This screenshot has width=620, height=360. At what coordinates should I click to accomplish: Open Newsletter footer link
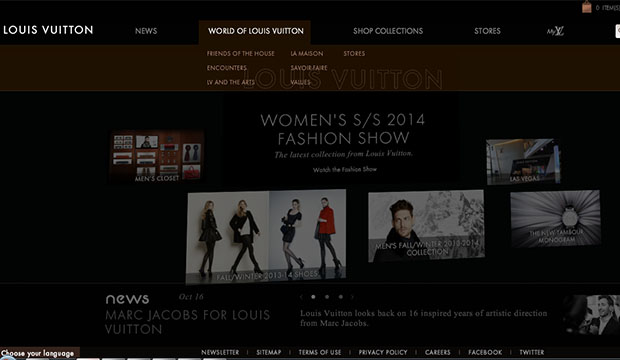(x=220, y=352)
